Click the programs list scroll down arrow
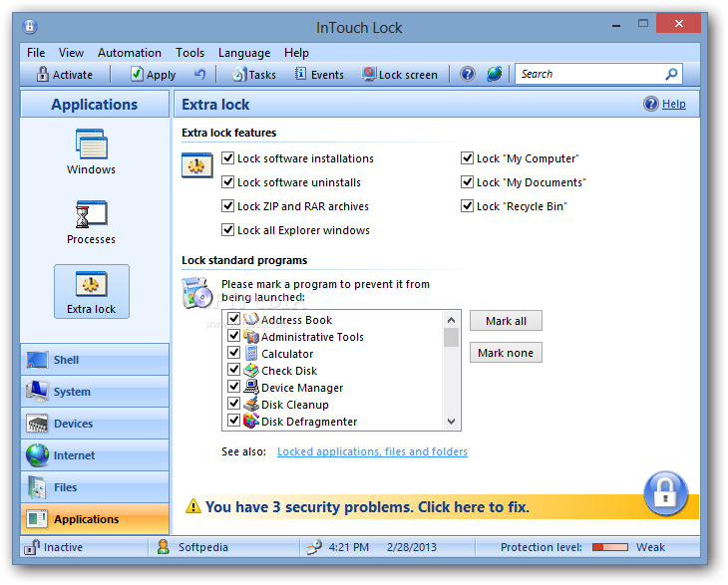This screenshot has width=728, height=585. pos(451,422)
